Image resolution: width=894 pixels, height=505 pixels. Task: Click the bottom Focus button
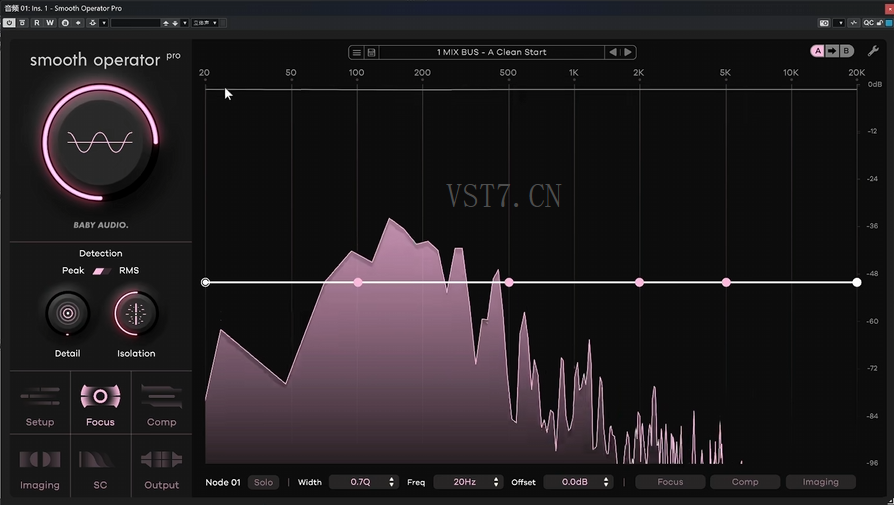tap(670, 482)
